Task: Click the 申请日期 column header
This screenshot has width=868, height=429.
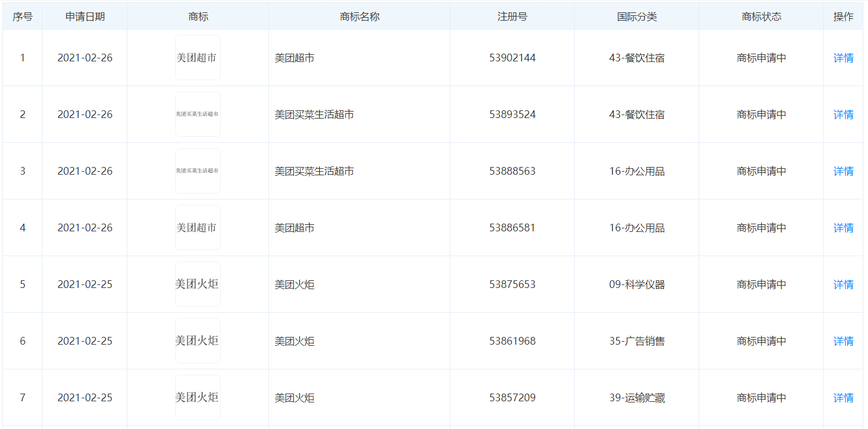Action: coord(85,17)
